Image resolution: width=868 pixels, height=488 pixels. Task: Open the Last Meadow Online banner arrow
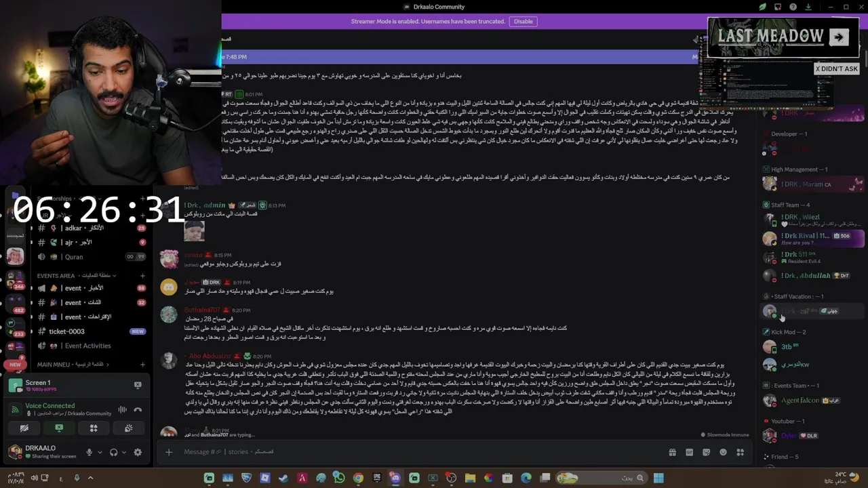[x=838, y=37]
